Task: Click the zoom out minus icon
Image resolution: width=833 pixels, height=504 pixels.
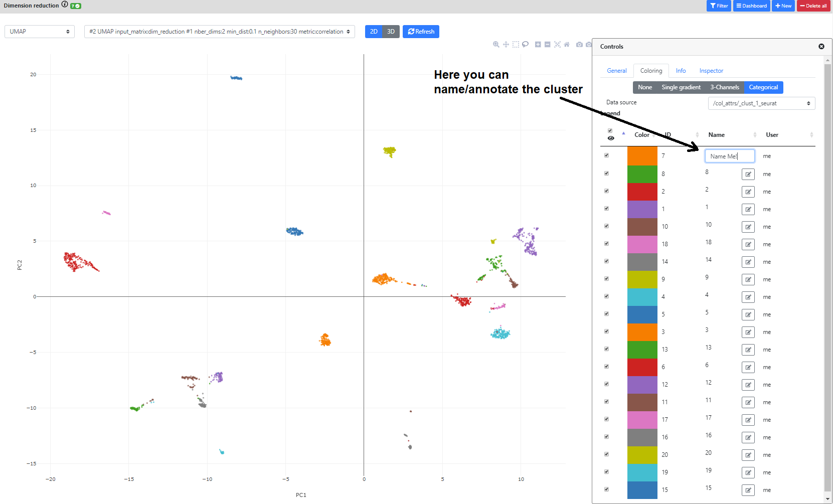Action: (x=548, y=45)
